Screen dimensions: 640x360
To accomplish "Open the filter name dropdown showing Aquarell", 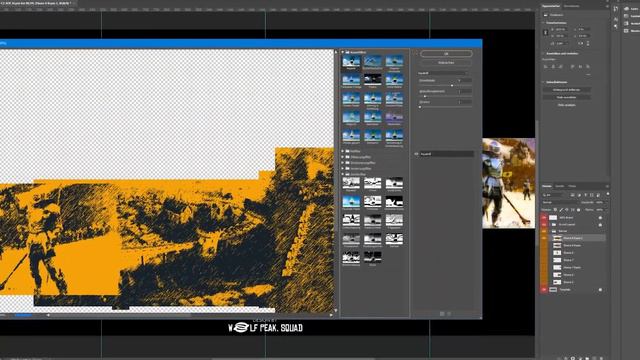I will point(443,73).
